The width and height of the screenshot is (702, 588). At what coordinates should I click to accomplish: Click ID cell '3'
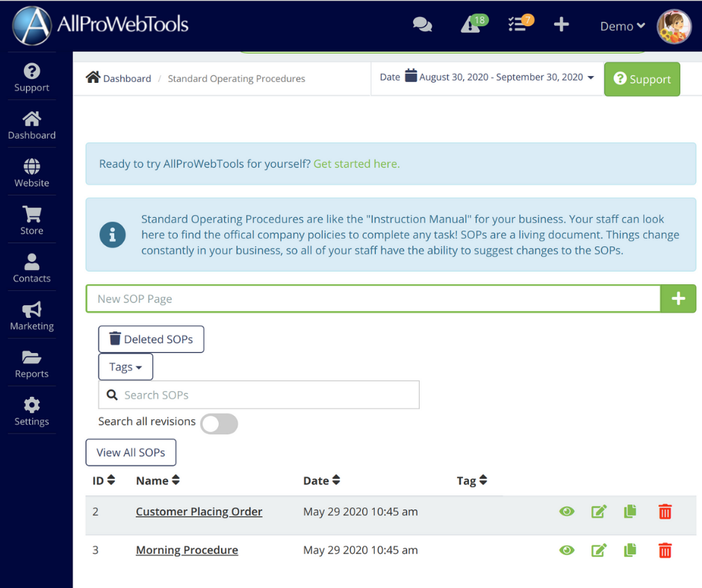[96, 550]
